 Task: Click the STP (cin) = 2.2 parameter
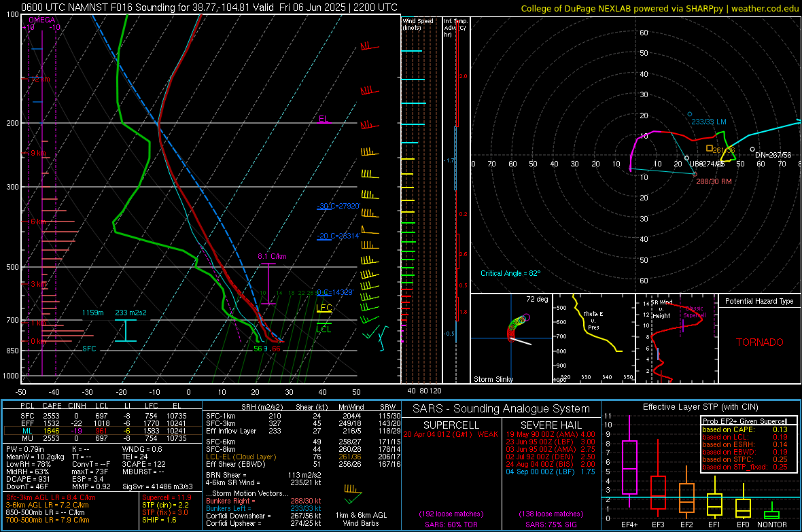pos(165,505)
